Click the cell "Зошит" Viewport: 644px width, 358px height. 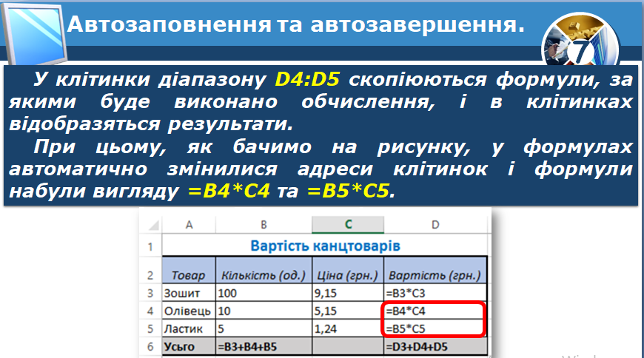tap(189, 293)
